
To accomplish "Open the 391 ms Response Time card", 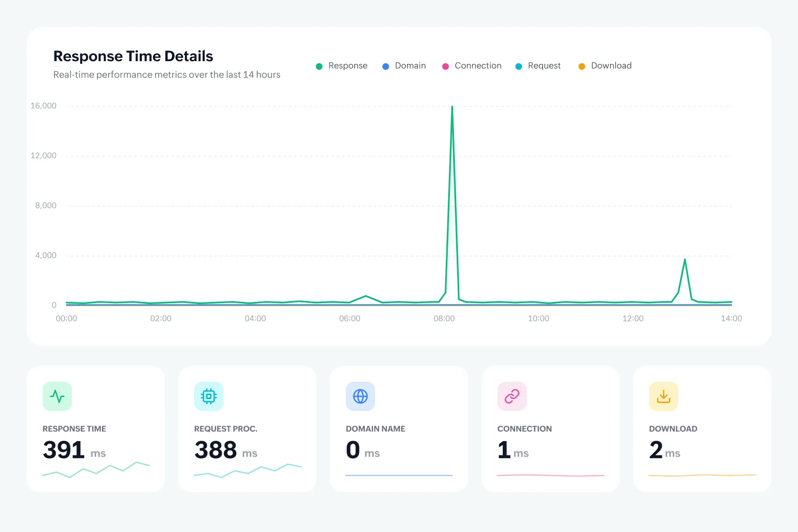I will [96, 429].
